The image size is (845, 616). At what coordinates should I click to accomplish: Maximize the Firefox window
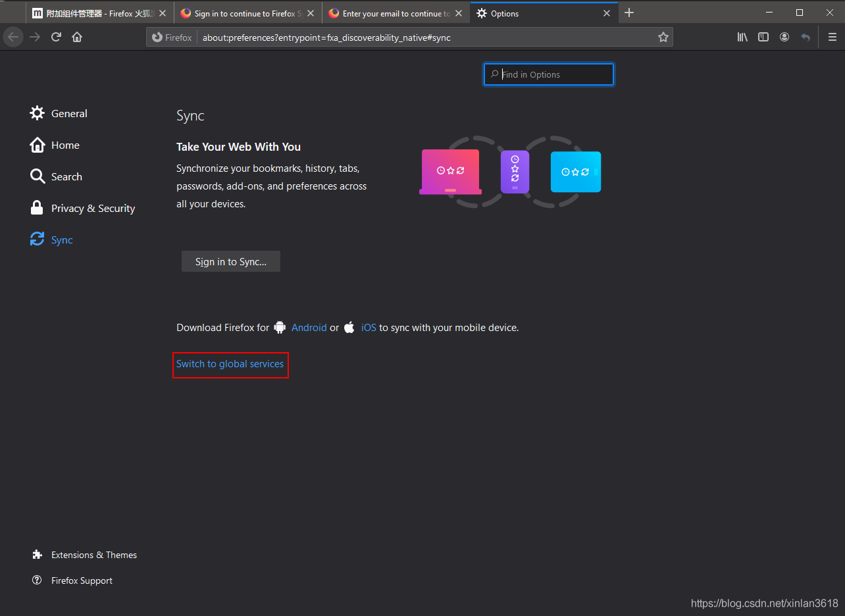pos(800,13)
